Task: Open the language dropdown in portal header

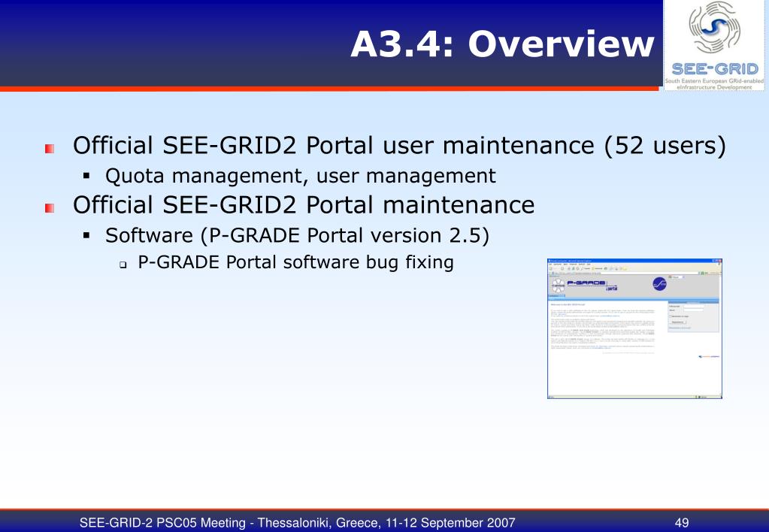Action: 678,277
